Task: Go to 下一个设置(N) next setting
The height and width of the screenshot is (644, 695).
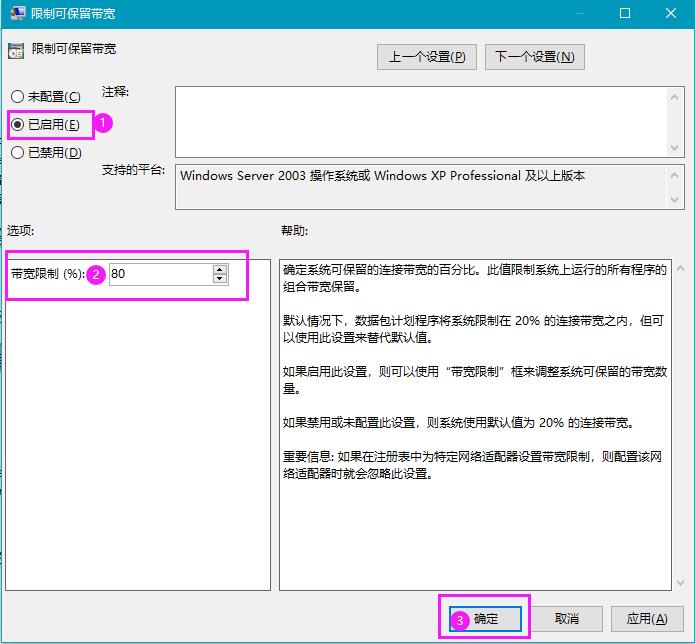Action: point(535,57)
